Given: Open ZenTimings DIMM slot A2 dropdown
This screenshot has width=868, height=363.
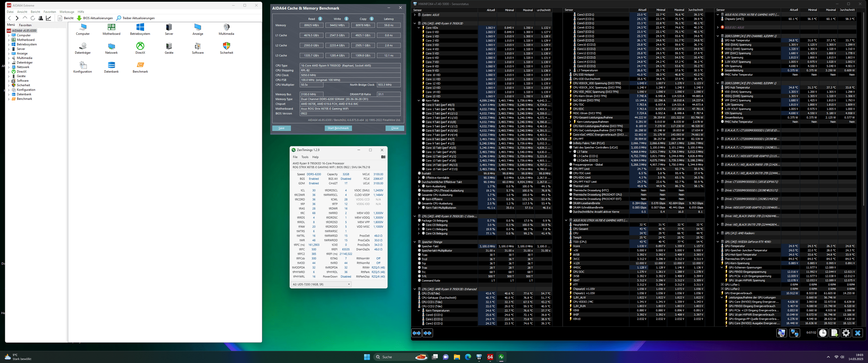Looking at the screenshot, I should pos(321,284).
